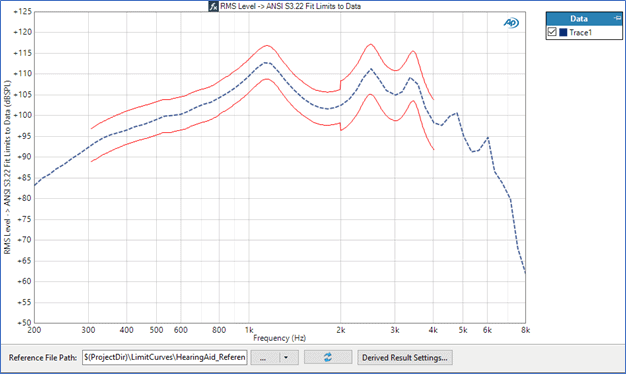Click the +125 y-axis value
This screenshot has width=626, height=374.
22,12
